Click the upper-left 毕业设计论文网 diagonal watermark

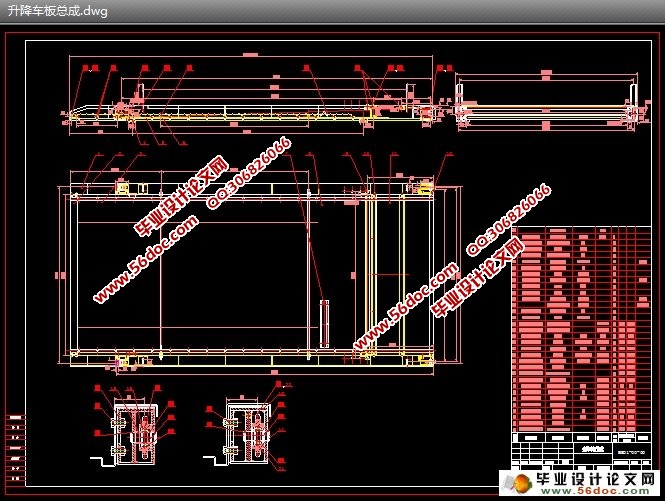182,196
